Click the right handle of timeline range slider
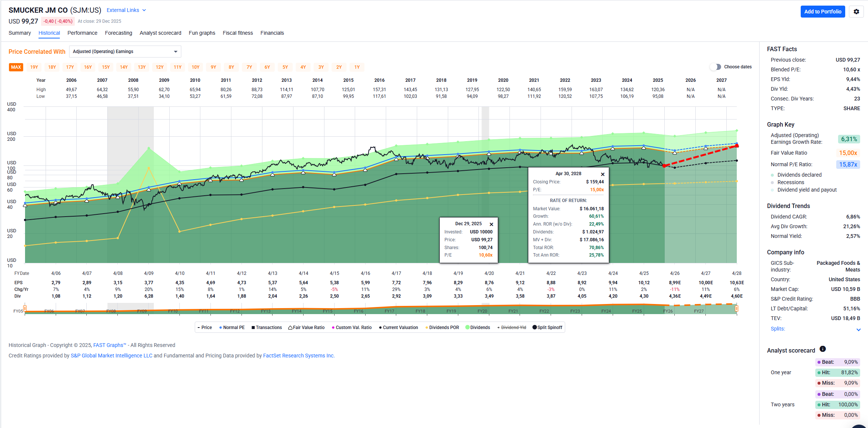This screenshot has height=428, width=868. tap(736, 308)
